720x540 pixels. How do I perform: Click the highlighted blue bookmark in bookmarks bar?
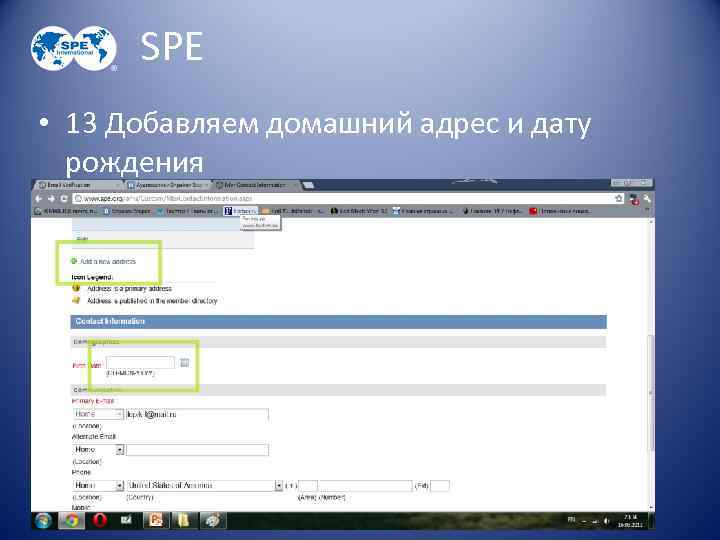point(240,211)
